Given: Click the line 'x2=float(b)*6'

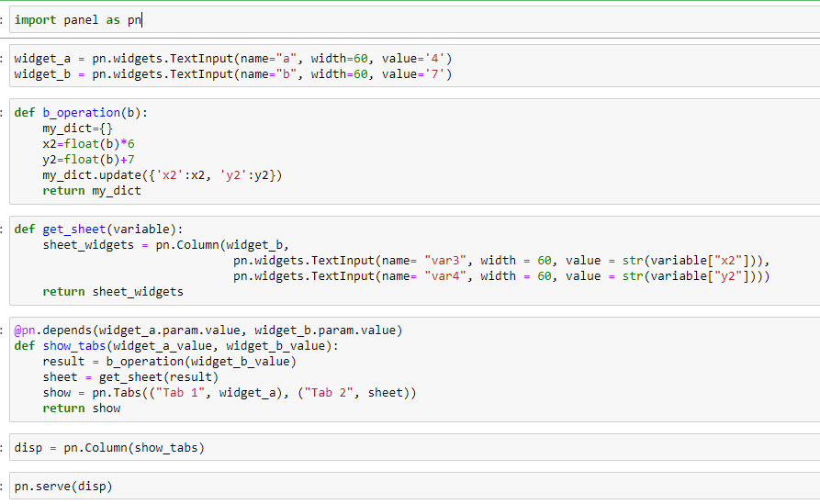Looking at the screenshot, I should [88, 144].
